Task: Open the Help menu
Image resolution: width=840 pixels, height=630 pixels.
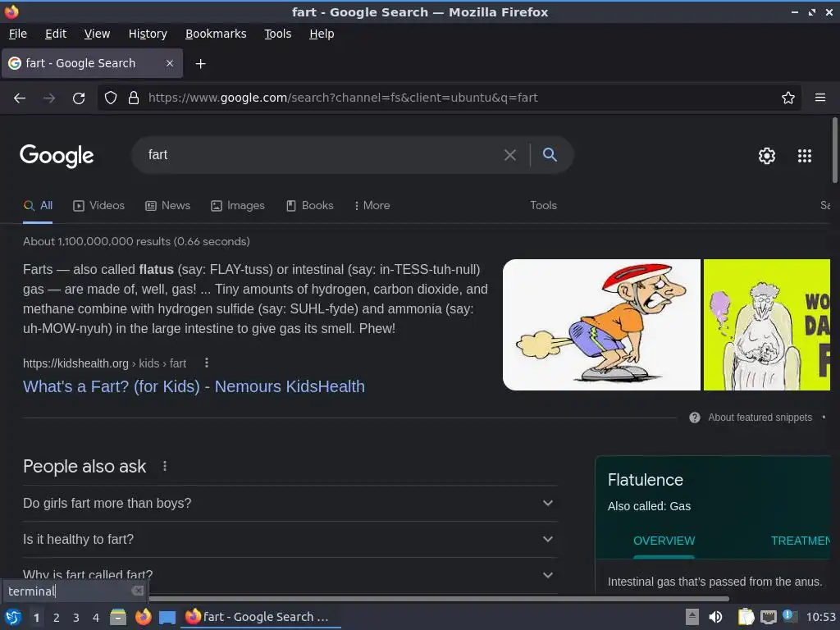Action: 322,34
